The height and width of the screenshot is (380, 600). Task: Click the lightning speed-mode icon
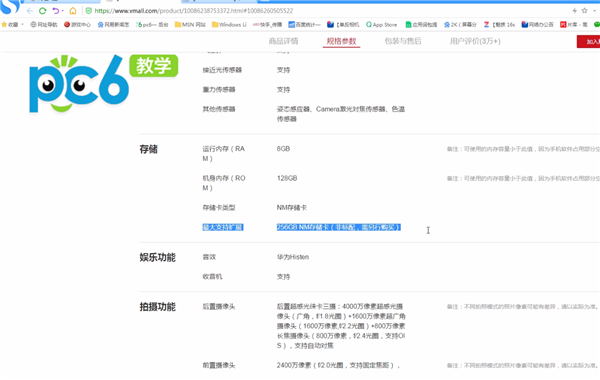point(574,11)
